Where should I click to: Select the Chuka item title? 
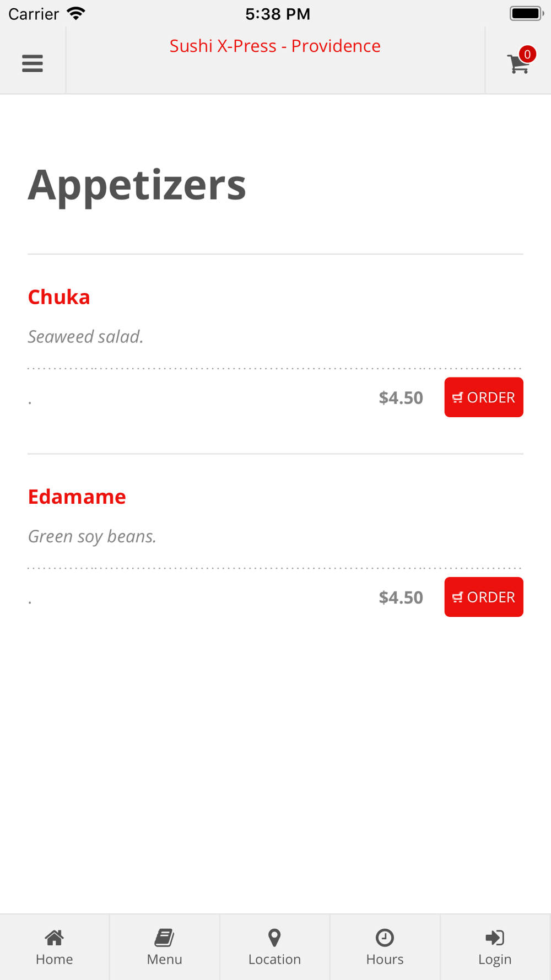(x=59, y=297)
